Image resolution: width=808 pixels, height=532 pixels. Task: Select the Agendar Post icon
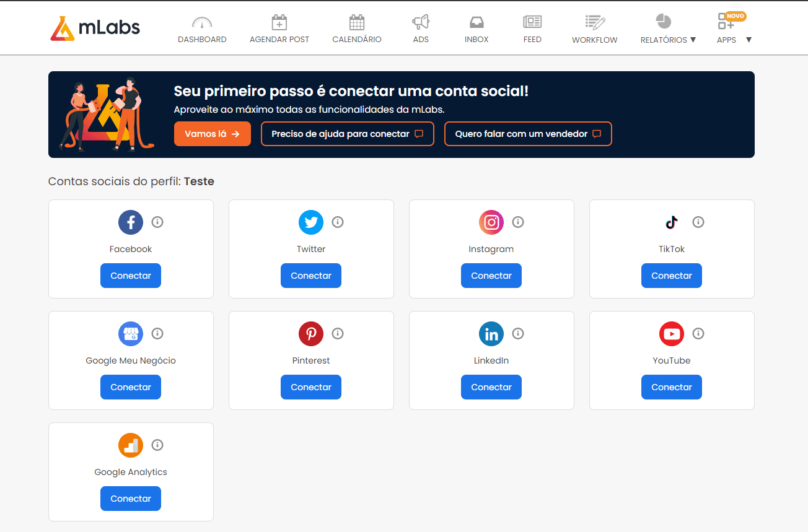(279, 22)
